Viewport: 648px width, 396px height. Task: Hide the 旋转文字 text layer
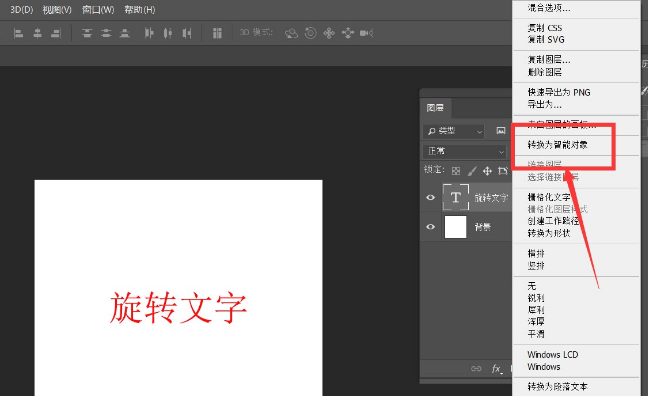pyautogui.click(x=431, y=197)
